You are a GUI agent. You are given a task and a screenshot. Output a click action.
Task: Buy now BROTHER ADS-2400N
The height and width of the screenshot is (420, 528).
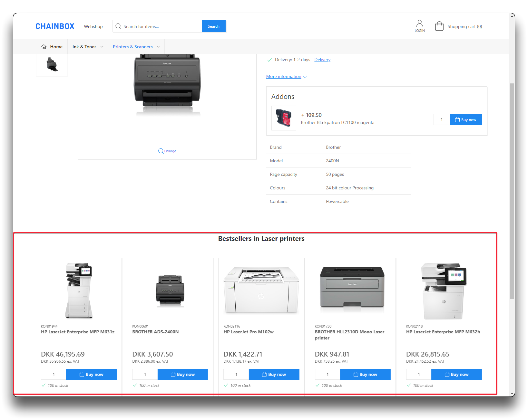(x=182, y=374)
